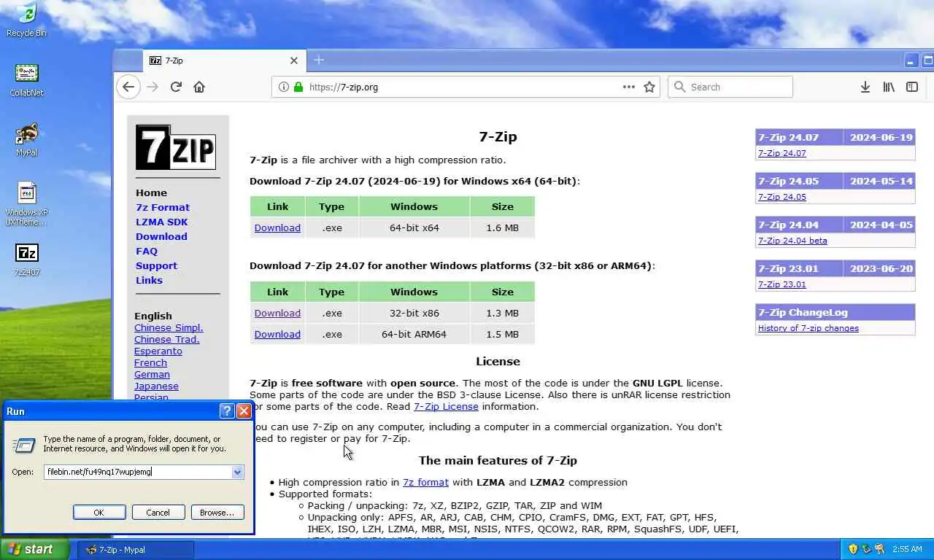Screen dimensions: 934x560
Task: Confirm the Run dialog with OK
Action: click(99, 513)
